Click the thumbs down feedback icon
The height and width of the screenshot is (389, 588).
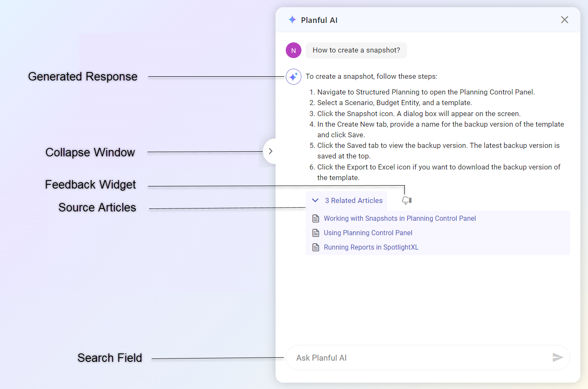click(x=406, y=200)
